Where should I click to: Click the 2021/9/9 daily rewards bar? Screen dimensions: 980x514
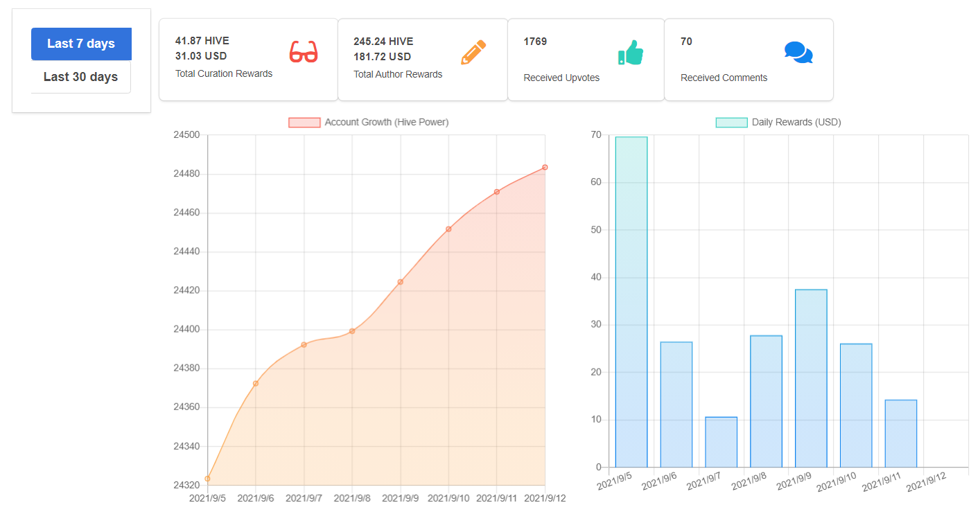click(x=811, y=378)
